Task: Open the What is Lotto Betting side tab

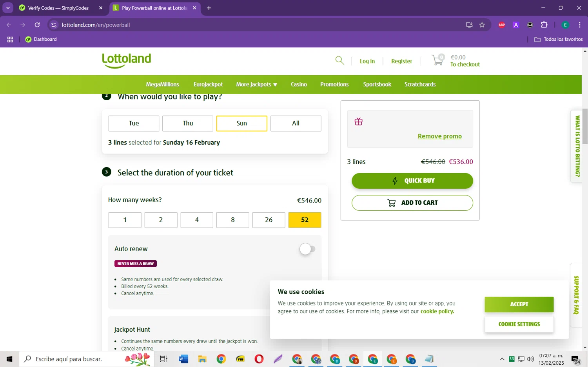Action: [576, 146]
